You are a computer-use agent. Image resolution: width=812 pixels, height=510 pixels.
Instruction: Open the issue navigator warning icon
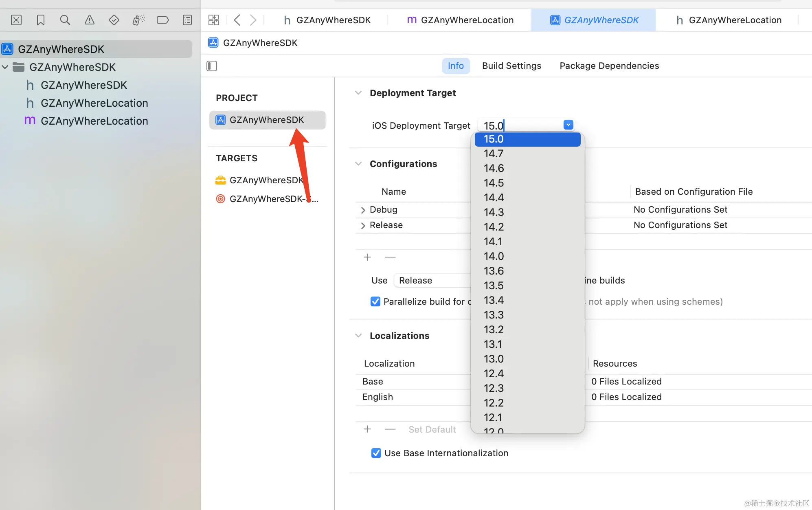pos(89,20)
